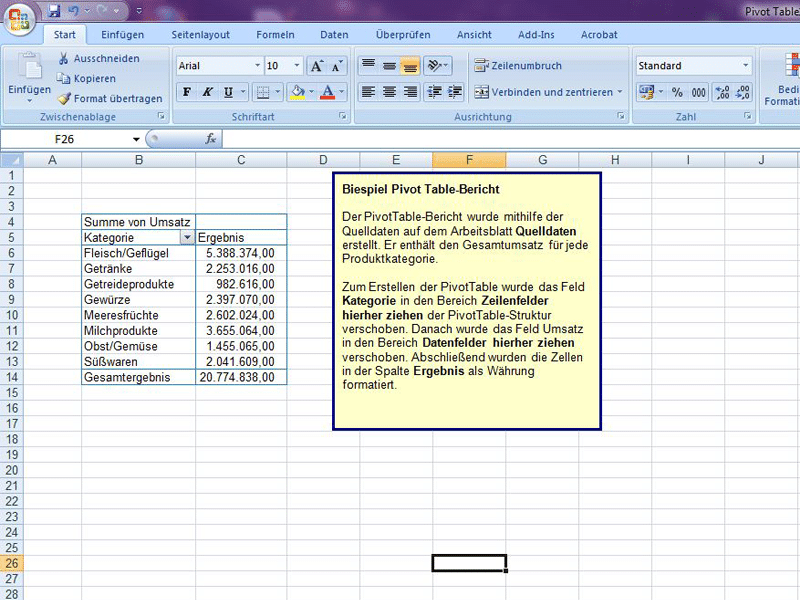Screen dimensions: 800x600
Task: Open Schriftart dialog launcher
Action: pyautogui.click(x=342, y=116)
